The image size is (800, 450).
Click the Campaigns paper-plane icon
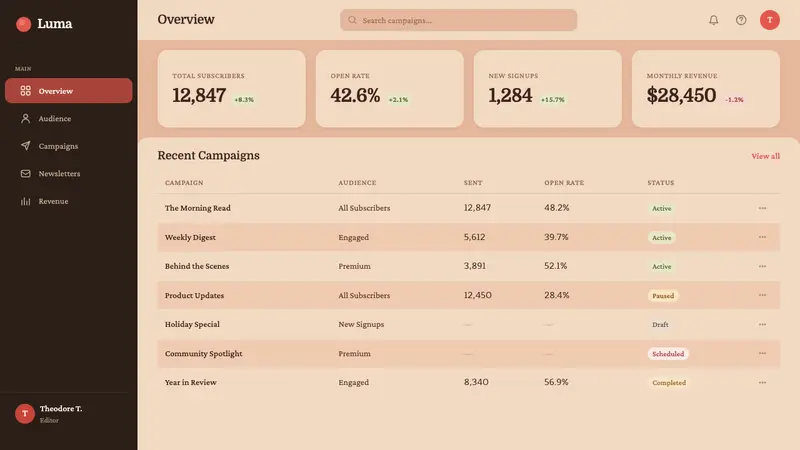[x=26, y=146]
